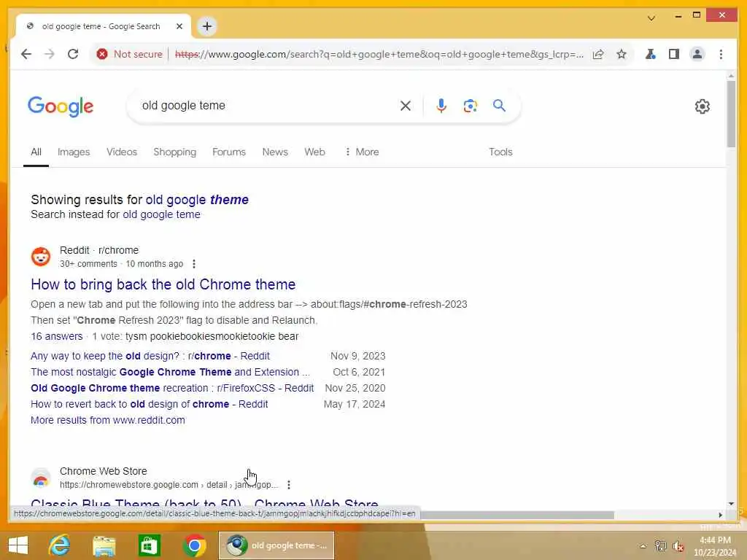747x560 pixels.
Task: Open the profile avatar icon
Action: [x=697, y=54]
